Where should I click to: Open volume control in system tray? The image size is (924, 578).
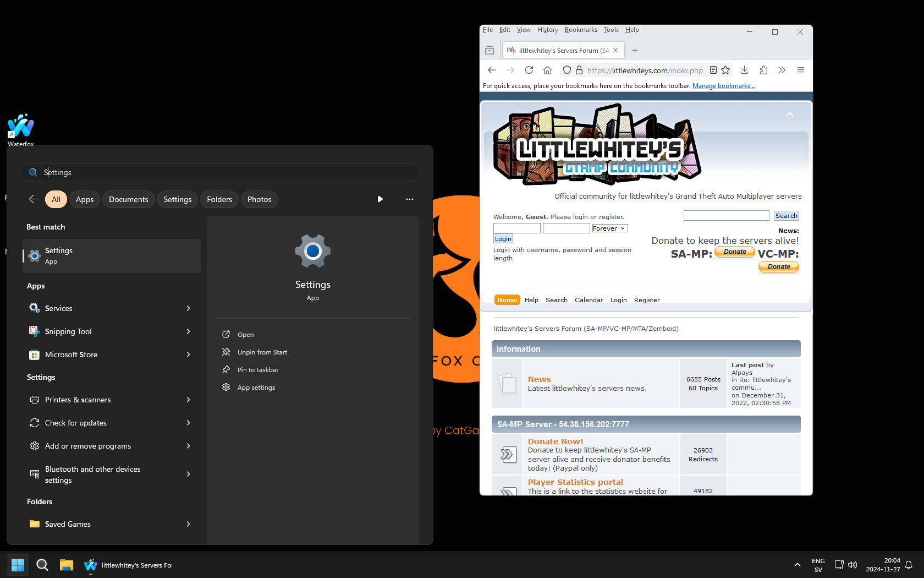(x=853, y=565)
